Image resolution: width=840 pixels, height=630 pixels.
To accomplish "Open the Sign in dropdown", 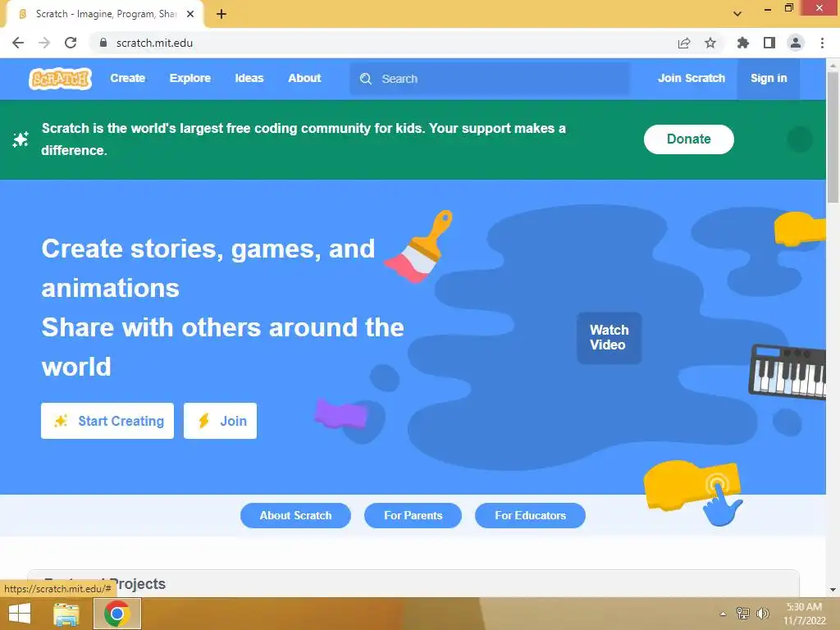I will pos(769,78).
